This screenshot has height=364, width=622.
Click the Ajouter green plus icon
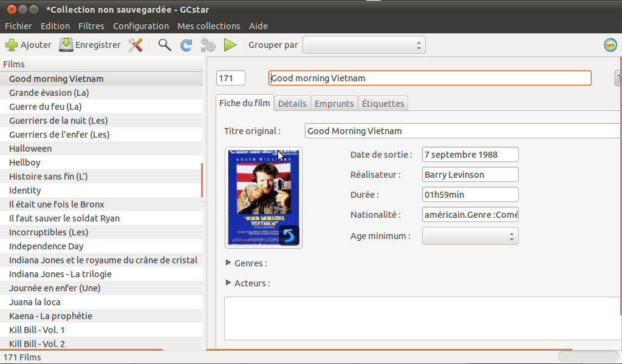(x=12, y=45)
